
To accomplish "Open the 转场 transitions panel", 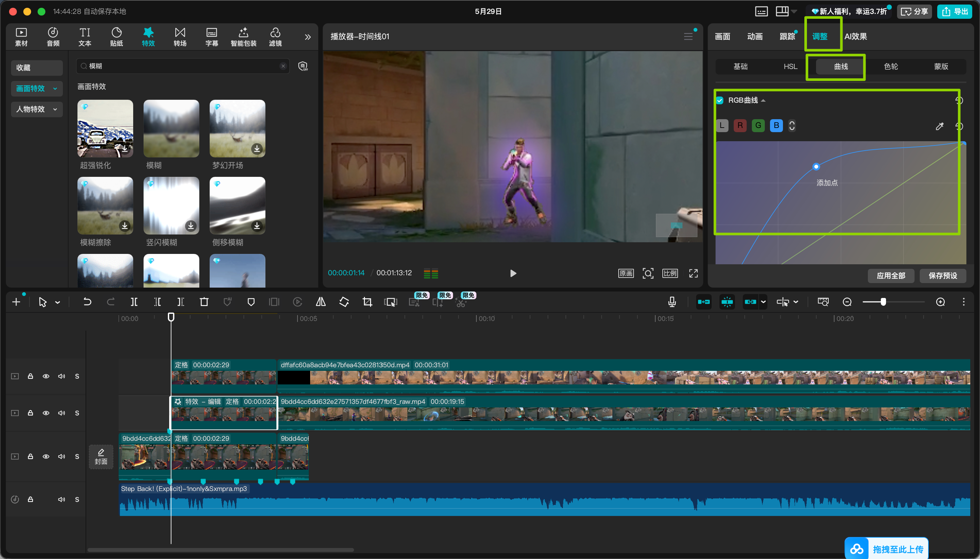I will click(180, 37).
